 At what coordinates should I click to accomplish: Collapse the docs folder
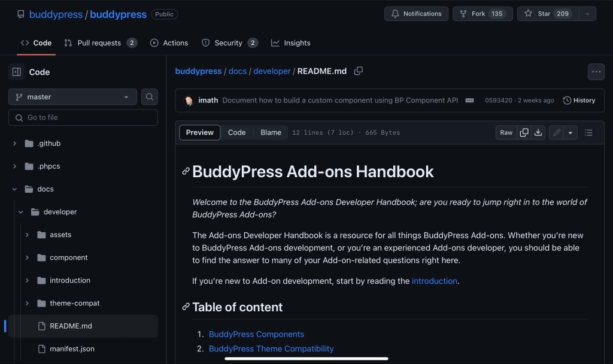pos(15,189)
